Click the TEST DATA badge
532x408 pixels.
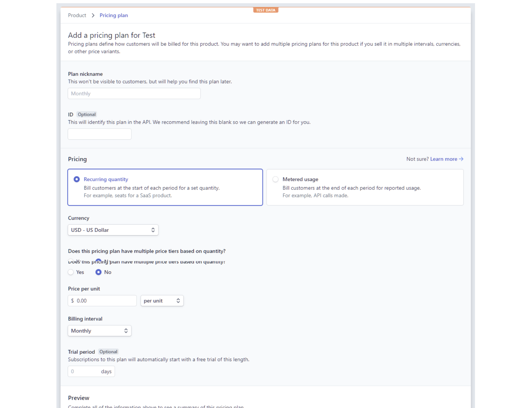coord(265,10)
